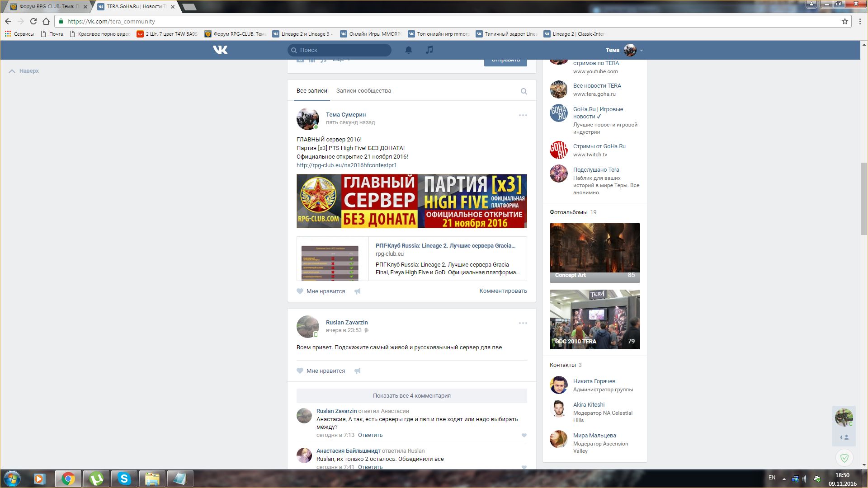Like Тема Сумерин's post
868x488 pixels.
(321, 291)
